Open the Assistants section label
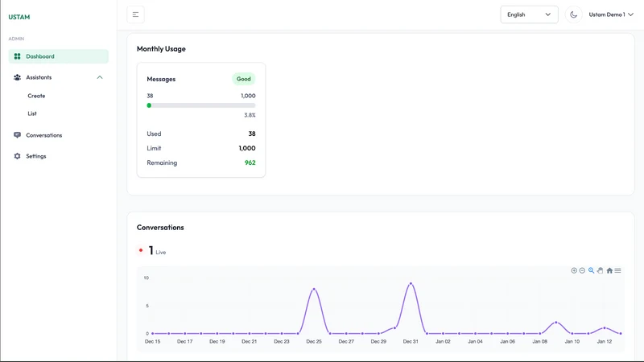The image size is (644, 362). (x=39, y=77)
